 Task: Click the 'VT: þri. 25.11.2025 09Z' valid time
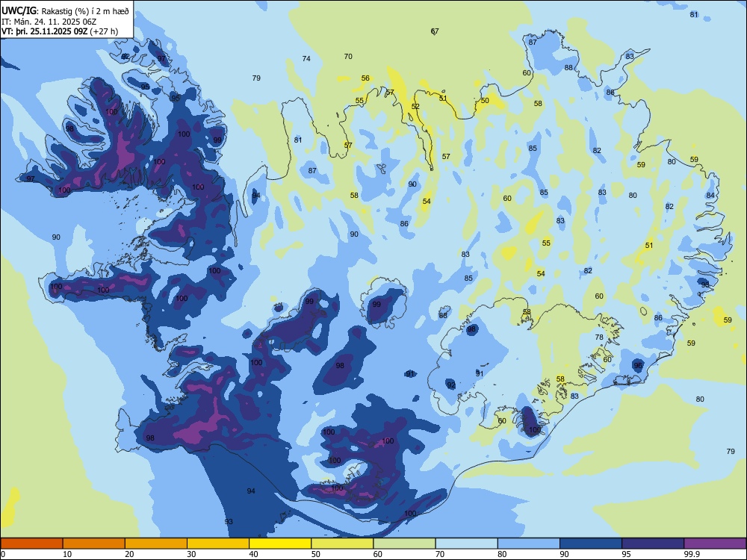click(44, 31)
